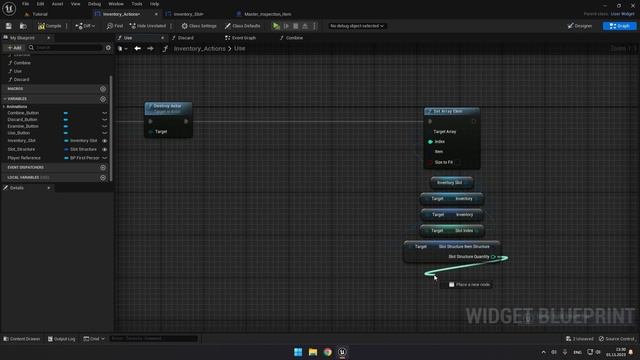The height and width of the screenshot is (360, 640).
Task: Navigate back in graph history
Action: tap(138, 49)
